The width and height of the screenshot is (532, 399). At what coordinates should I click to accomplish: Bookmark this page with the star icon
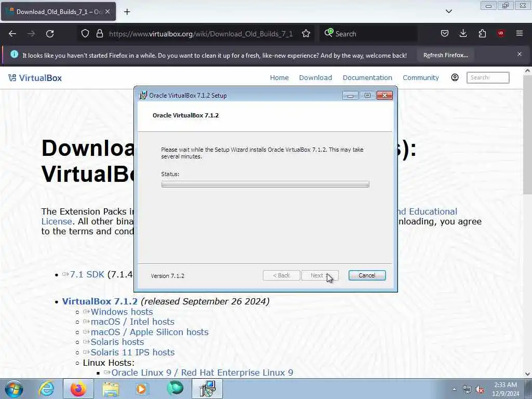coord(305,33)
